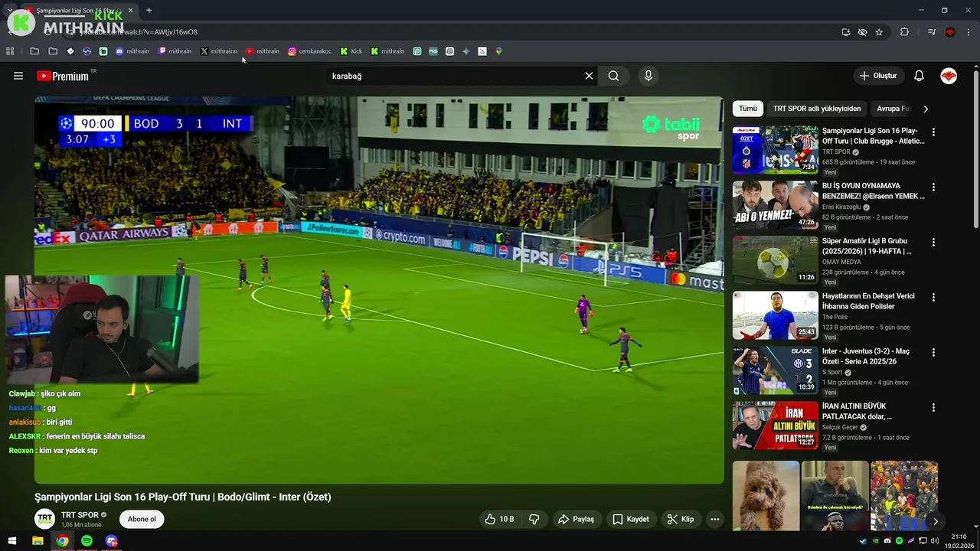Open the Instagram cemkarakoc bookmark
This screenshot has height=551, width=980.
[x=310, y=51]
